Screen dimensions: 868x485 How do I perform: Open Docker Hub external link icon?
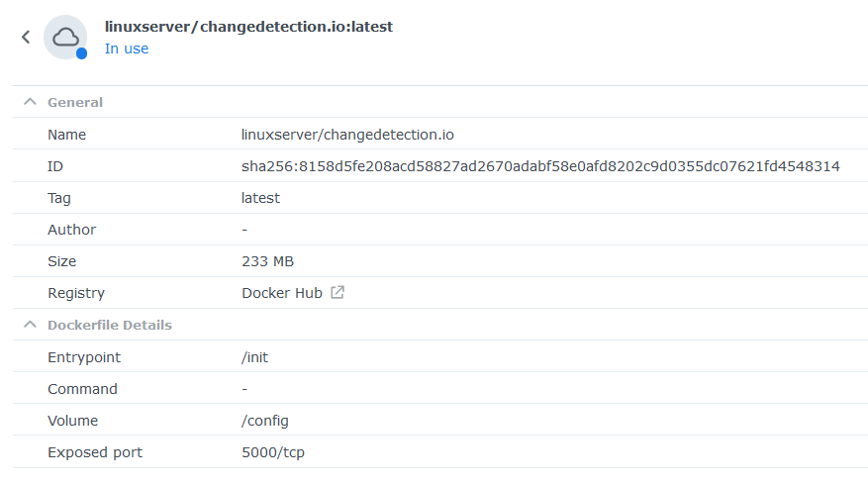[338, 292]
